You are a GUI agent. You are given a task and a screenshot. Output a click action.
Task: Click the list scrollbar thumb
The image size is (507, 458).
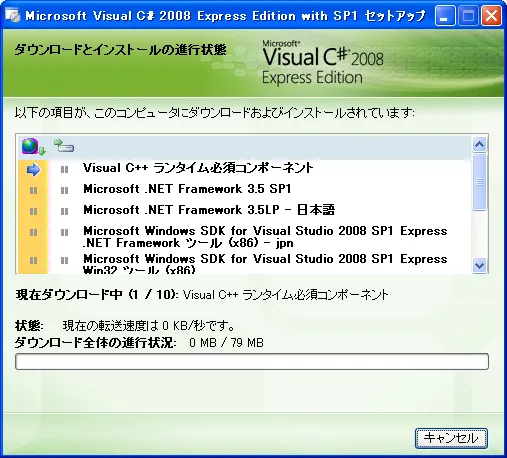[x=479, y=182]
